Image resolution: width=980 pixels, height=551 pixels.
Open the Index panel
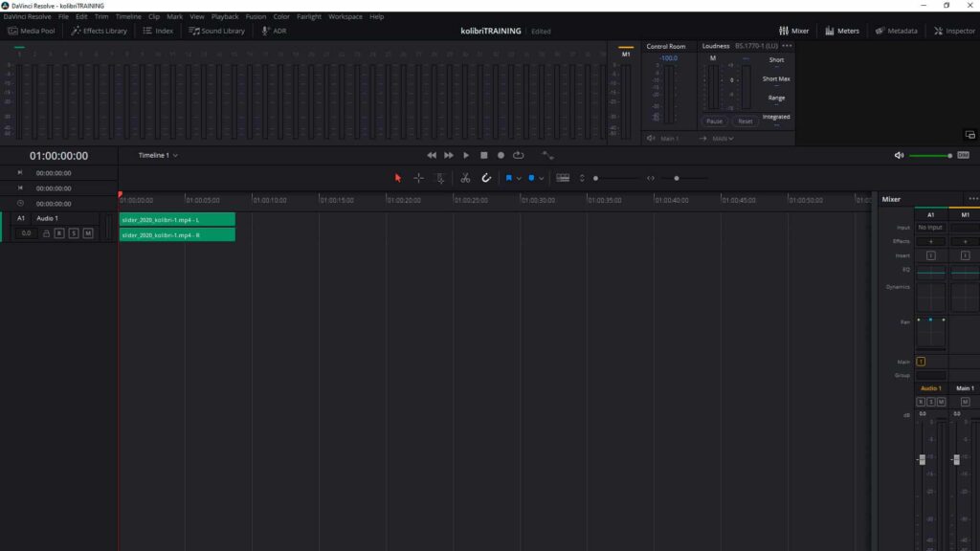[x=158, y=31]
